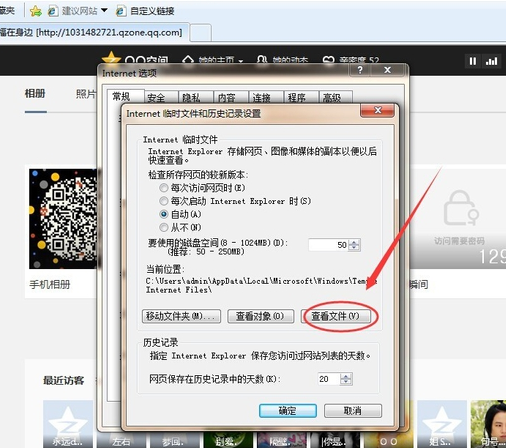506x448 pixels.
Task: Open the 姐S.. visitor avatar
Action: pyautogui.click(x=442, y=424)
